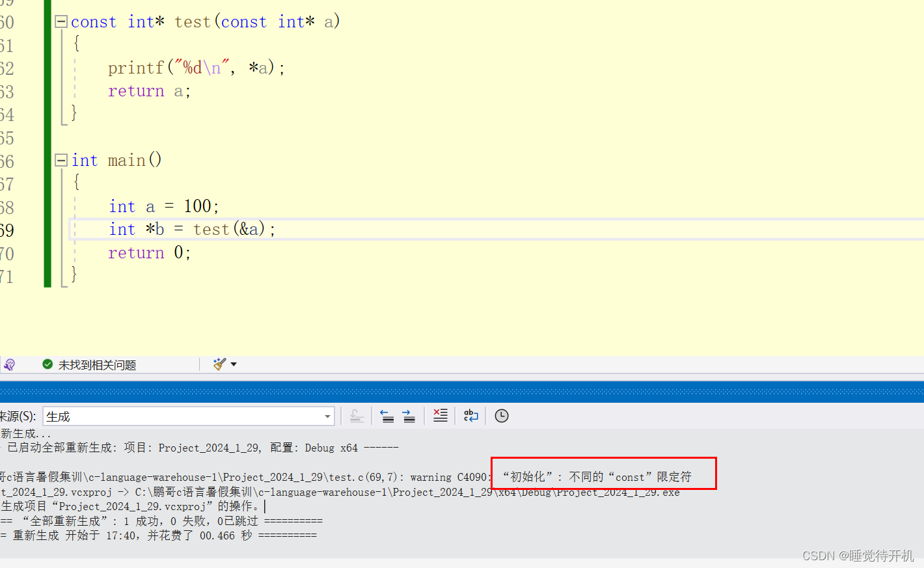The width and height of the screenshot is (924, 568).
Task: Click the green no-issues-found check icon
Action: point(48,364)
